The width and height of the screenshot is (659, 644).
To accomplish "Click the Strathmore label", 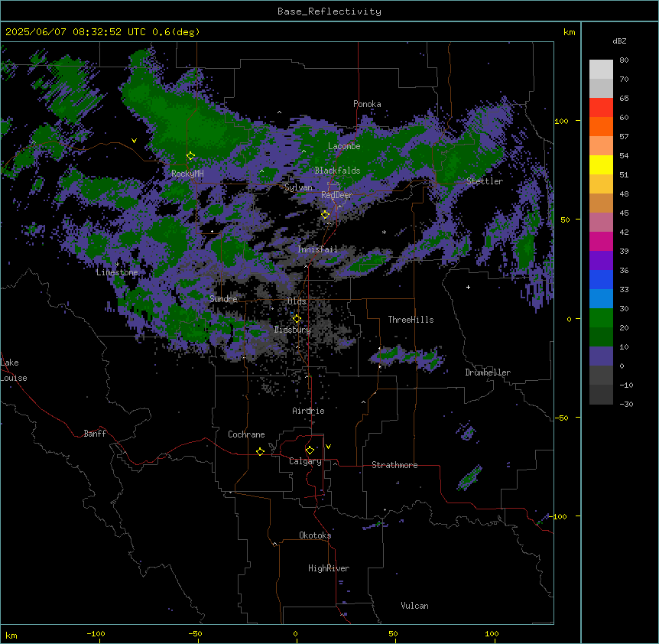I will coord(394,465).
